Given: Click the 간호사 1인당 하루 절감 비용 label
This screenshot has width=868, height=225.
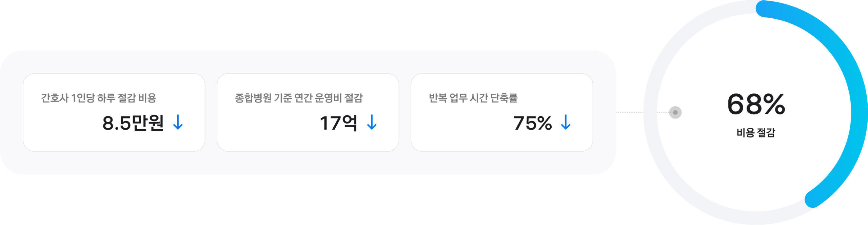Looking at the screenshot, I should click(99, 98).
